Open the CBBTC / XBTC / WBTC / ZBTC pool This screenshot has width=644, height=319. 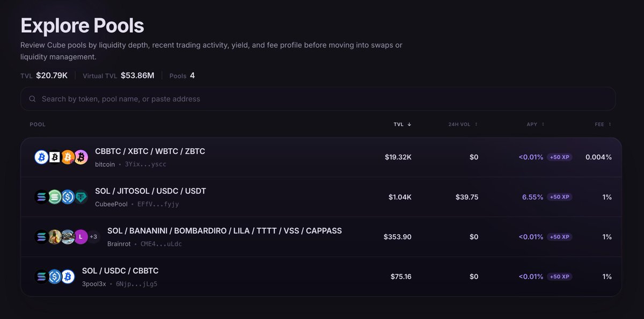[x=321, y=157]
